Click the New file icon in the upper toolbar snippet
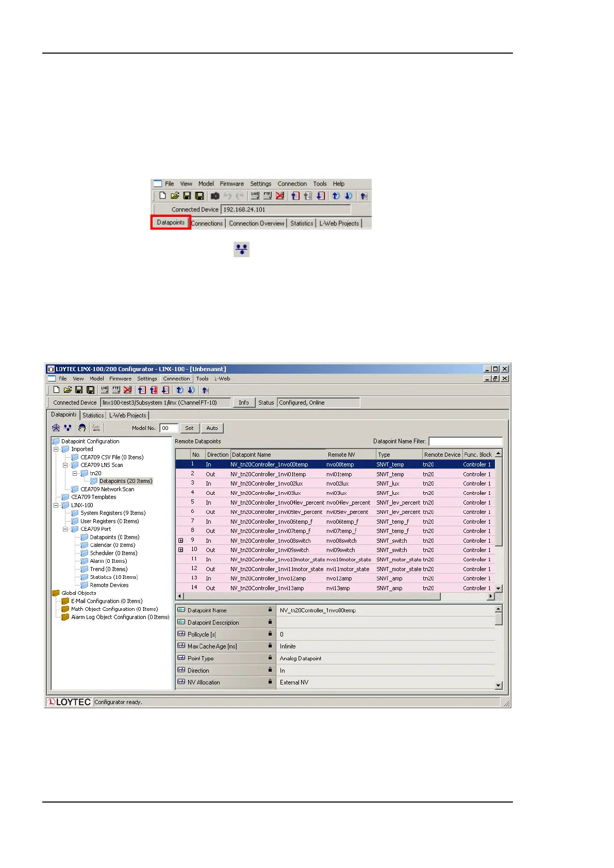The height and width of the screenshot is (868, 614). pyautogui.click(x=162, y=196)
